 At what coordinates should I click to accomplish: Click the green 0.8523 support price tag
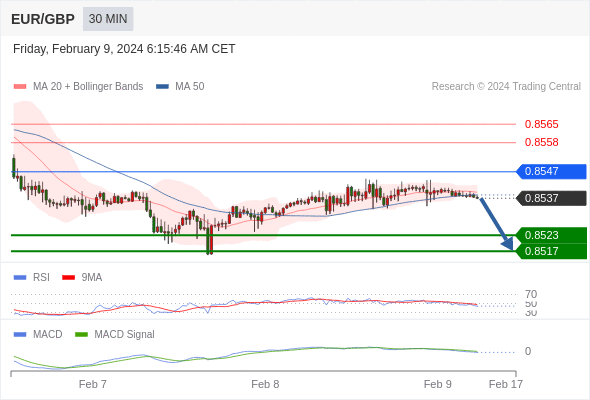[x=552, y=235]
